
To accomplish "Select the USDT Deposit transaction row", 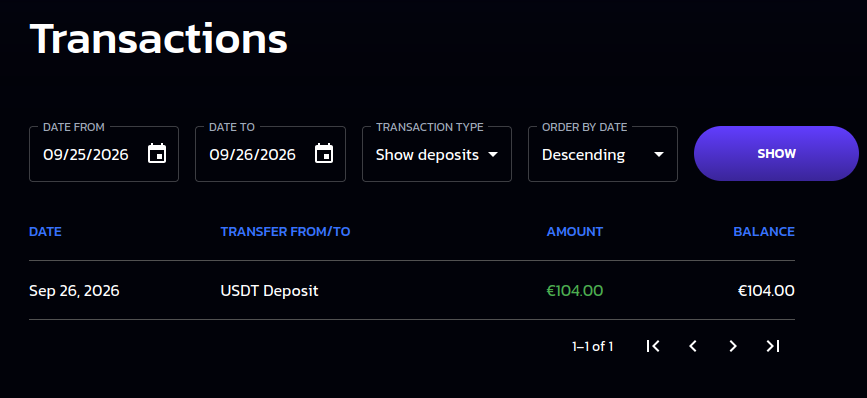I will pyautogui.click(x=411, y=290).
